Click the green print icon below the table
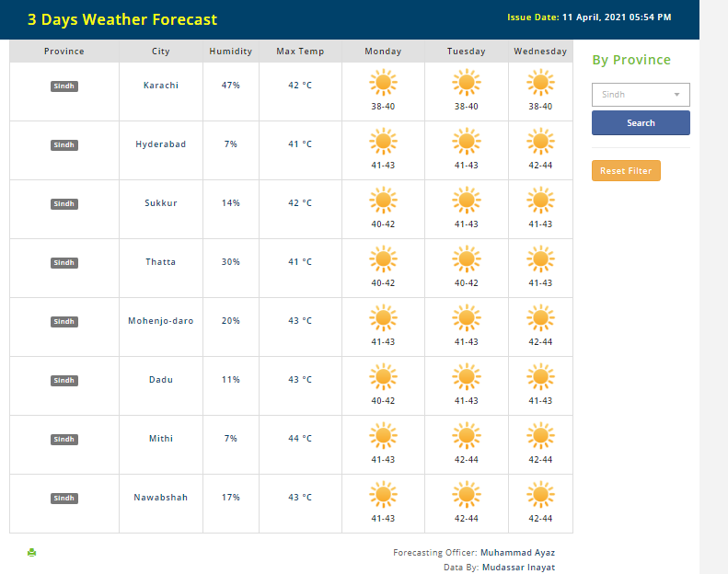This screenshot has width=728, height=574. 31,553
